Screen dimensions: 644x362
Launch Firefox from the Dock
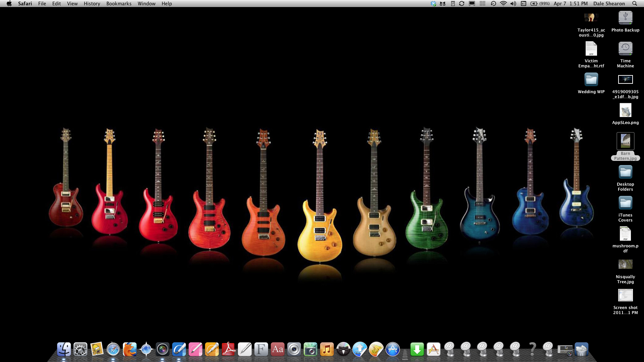pos(129,349)
